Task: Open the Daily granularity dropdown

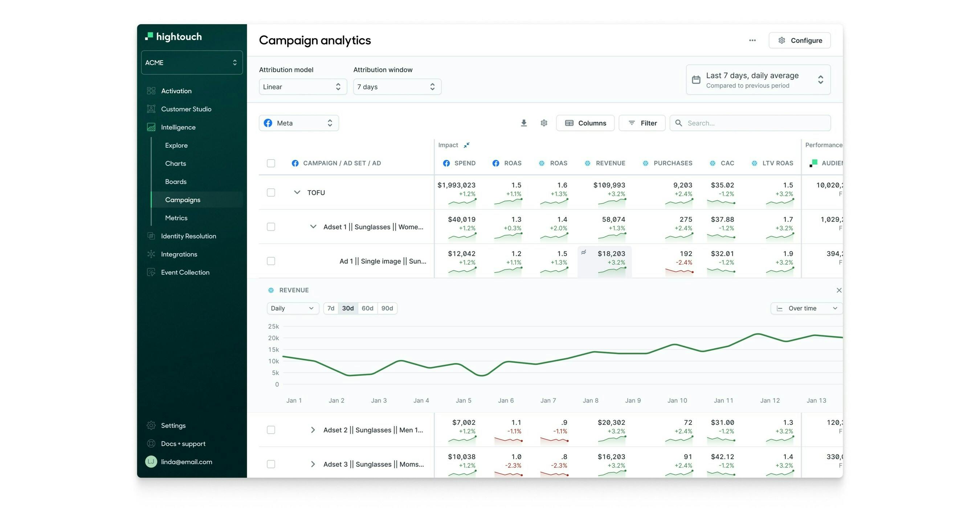Action: click(293, 308)
